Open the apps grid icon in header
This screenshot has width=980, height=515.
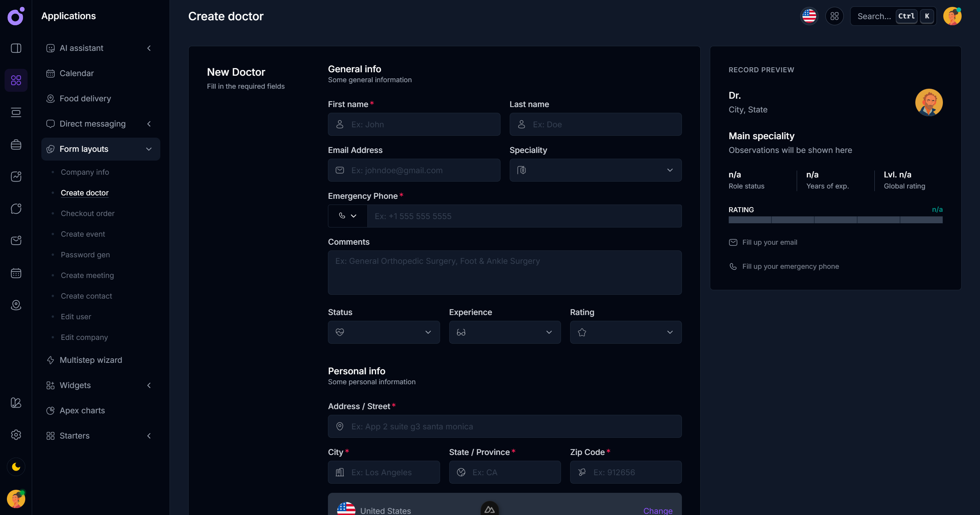(834, 16)
